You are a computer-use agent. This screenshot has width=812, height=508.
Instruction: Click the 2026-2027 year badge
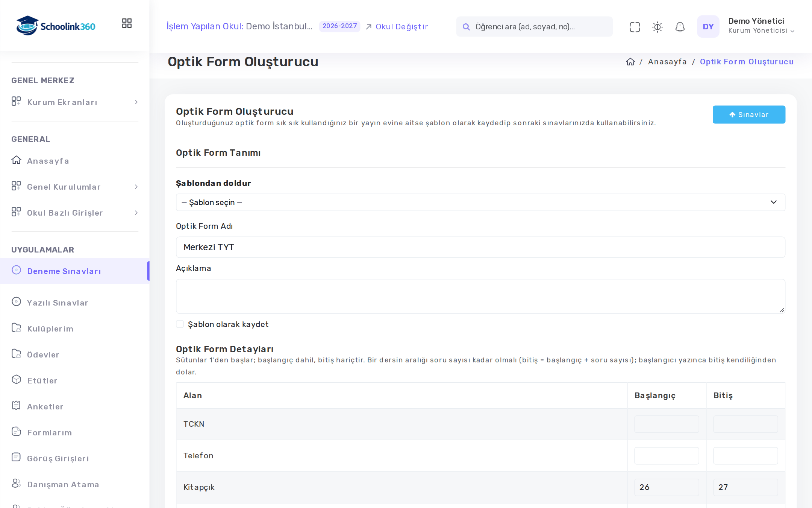pyautogui.click(x=340, y=26)
